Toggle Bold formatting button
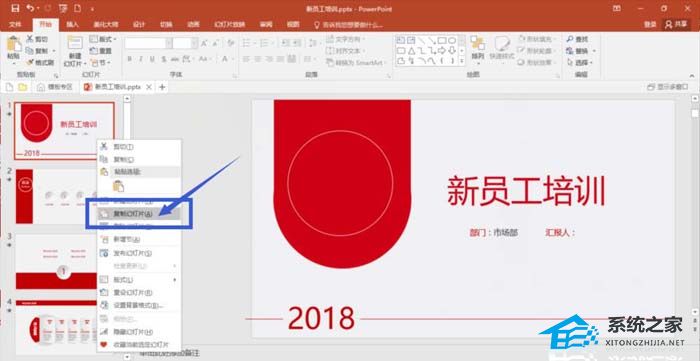This screenshot has width=700, height=361. (129, 59)
